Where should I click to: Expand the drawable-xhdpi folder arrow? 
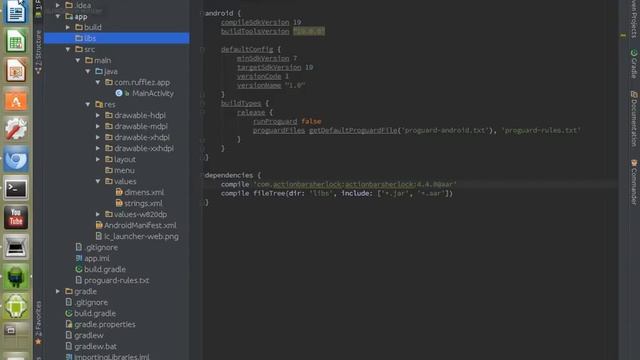[x=98, y=138]
